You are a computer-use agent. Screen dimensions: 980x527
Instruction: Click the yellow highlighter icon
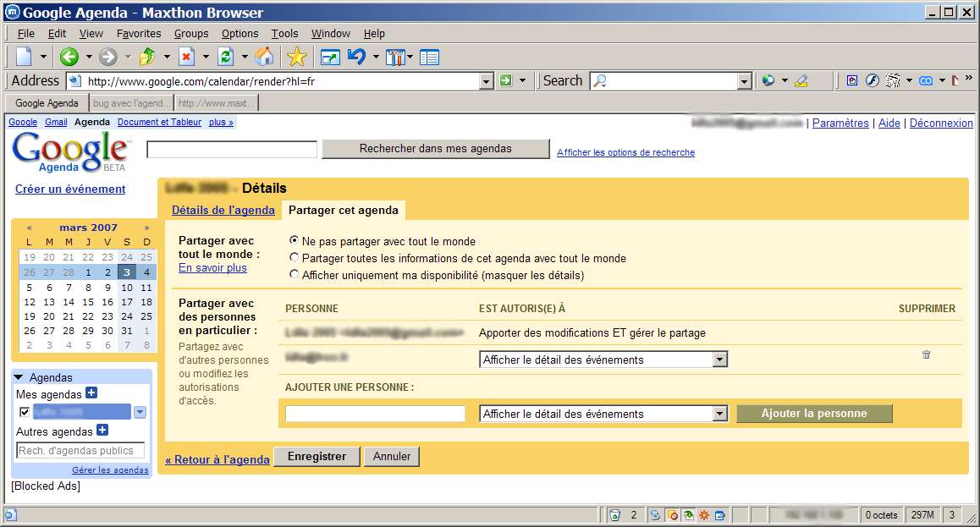[x=801, y=80]
